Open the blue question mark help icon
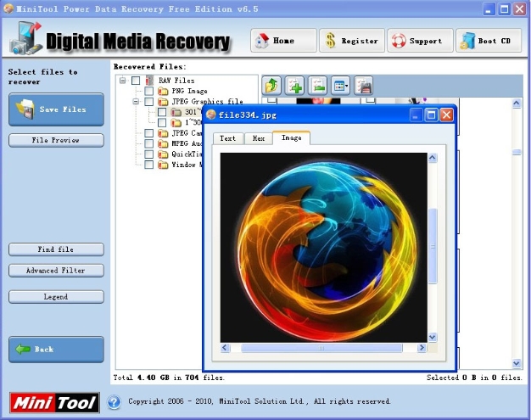 click(115, 402)
